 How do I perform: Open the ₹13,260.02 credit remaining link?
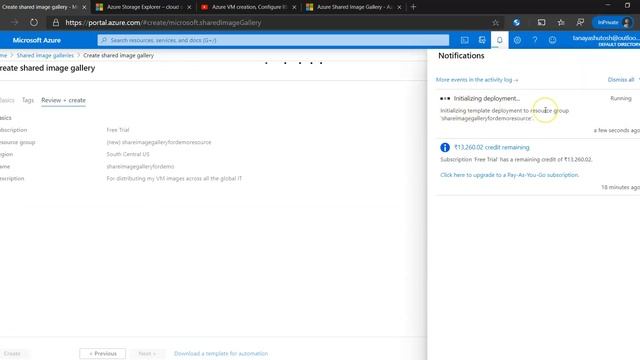pos(491,147)
